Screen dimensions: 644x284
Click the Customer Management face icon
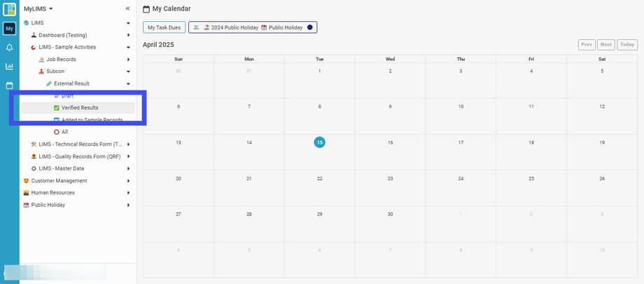27,181
